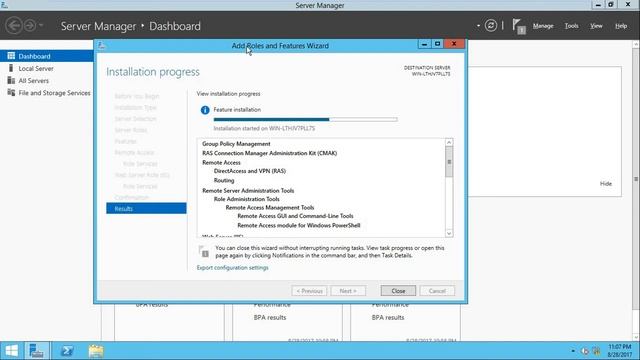Click the Next button in the wizard
Viewport: 640px width, 360px height.
(x=348, y=291)
